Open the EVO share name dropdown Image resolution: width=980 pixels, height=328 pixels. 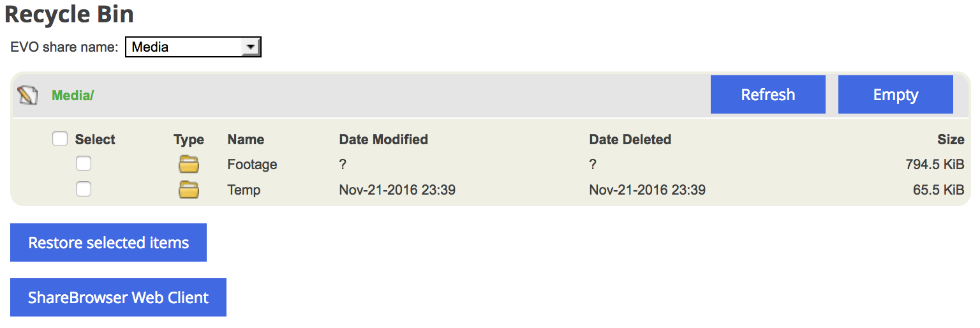[x=193, y=47]
